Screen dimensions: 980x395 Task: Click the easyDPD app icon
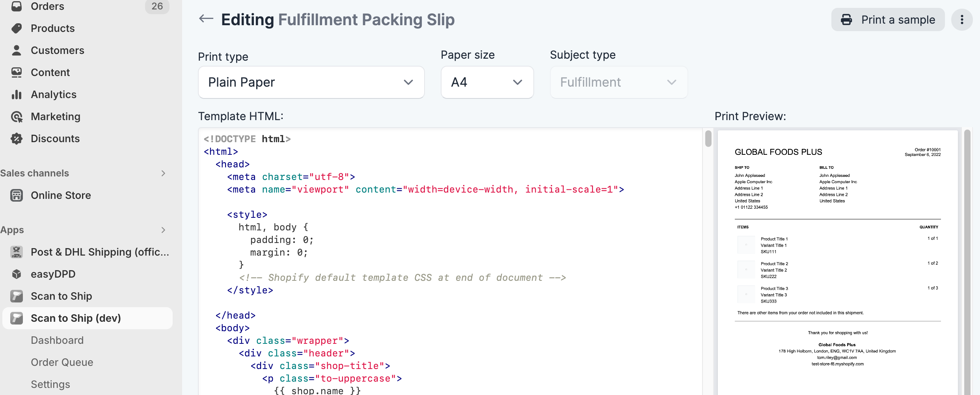coord(17,274)
